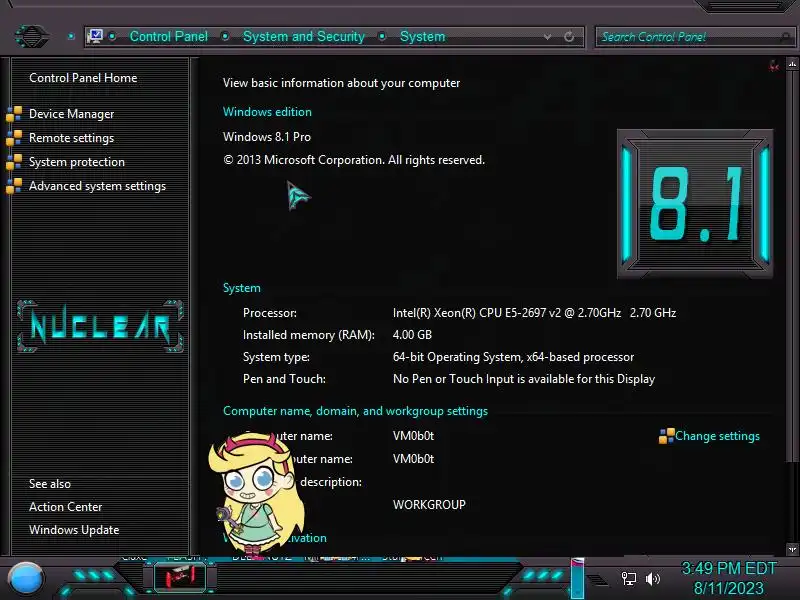800x600 pixels.
Task: Open the taskbar clock and date
Action: [729, 578]
